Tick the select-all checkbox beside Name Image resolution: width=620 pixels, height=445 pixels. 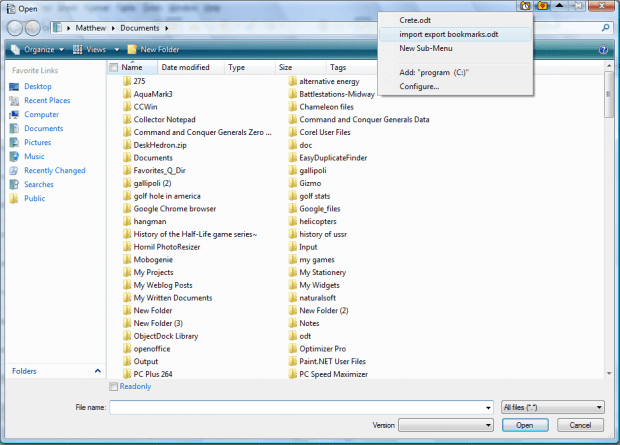(x=114, y=67)
